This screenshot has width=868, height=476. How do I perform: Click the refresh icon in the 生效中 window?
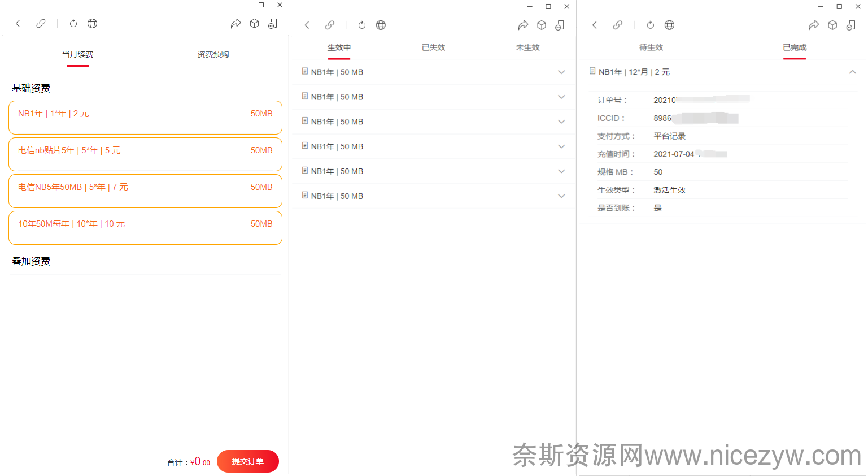[362, 25]
